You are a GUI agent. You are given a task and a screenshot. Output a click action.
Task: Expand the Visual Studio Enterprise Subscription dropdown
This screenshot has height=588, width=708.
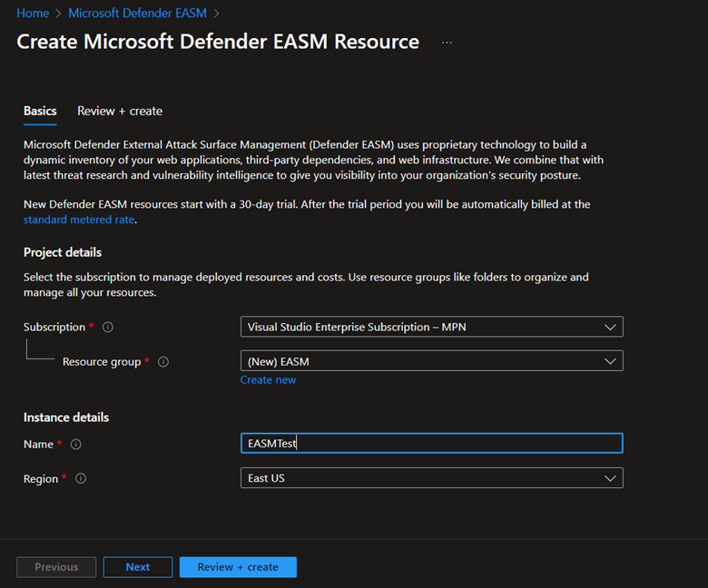tap(432, 327)
